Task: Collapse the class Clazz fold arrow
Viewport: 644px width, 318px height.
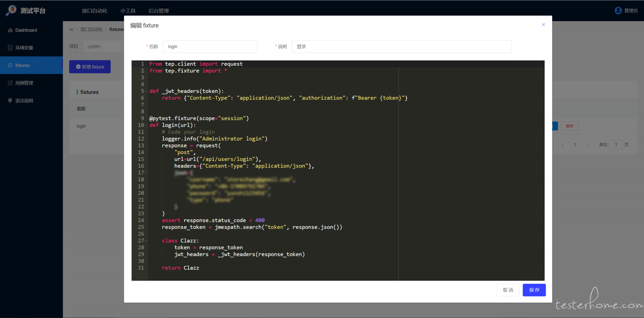Action: (146, 241)
